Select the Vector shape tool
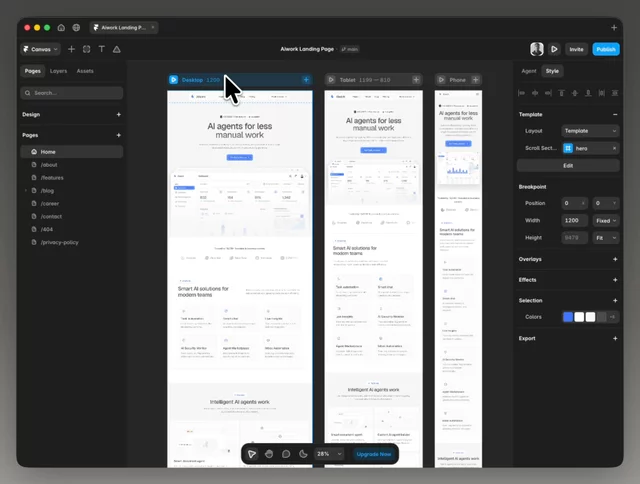The width and height of the screenshot is (640, 484). point(117,49)
